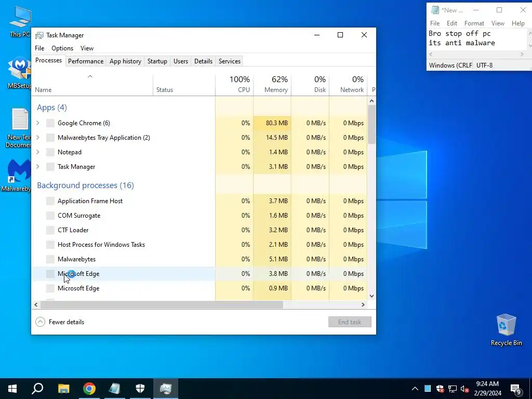
Task: Click the Application Frame Host process icon
Action: tap(50, 201)
